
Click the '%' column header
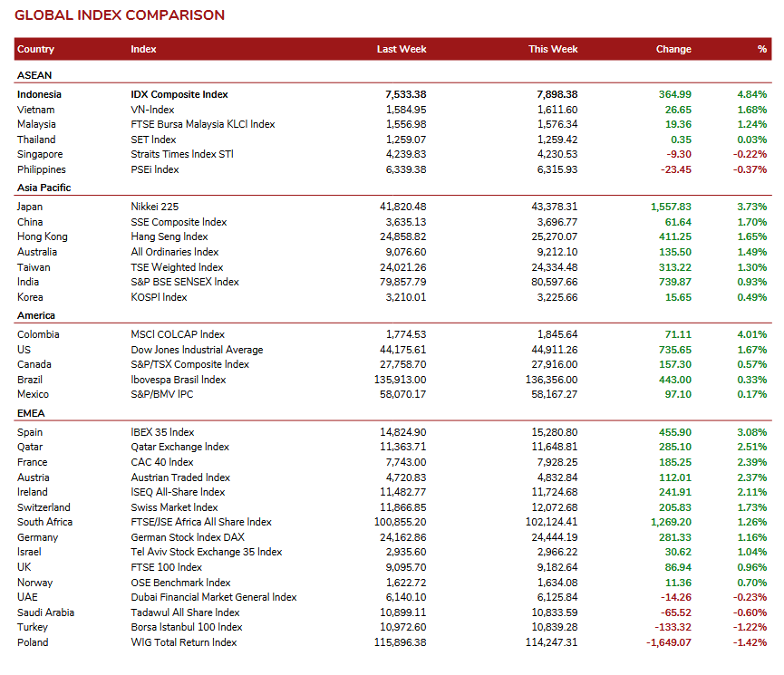click(x=762, y=49)
